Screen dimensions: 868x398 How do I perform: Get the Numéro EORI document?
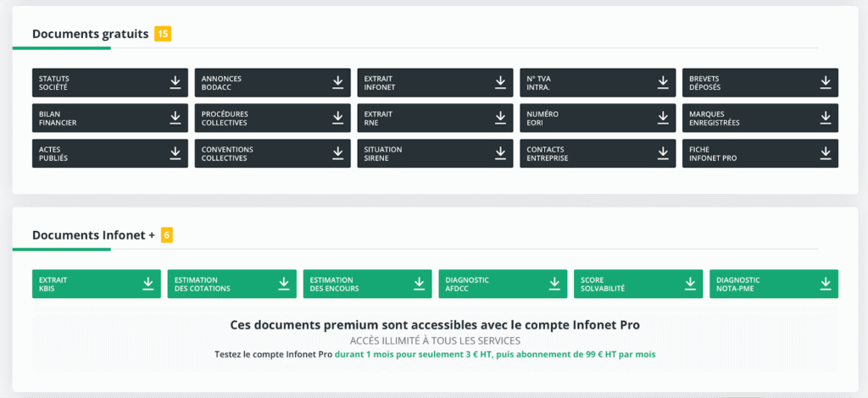click(x=597, y=118)
